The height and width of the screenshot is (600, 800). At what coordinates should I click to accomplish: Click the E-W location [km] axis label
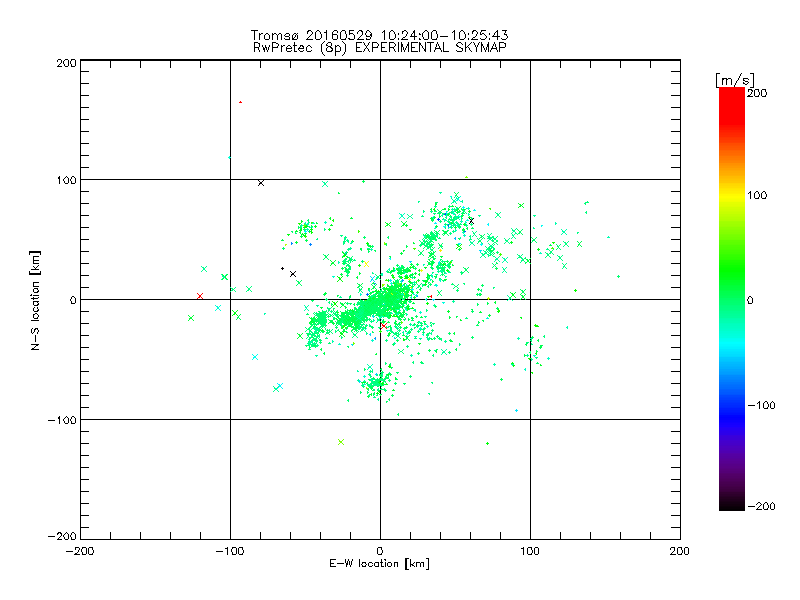click(x=379, y=563)
